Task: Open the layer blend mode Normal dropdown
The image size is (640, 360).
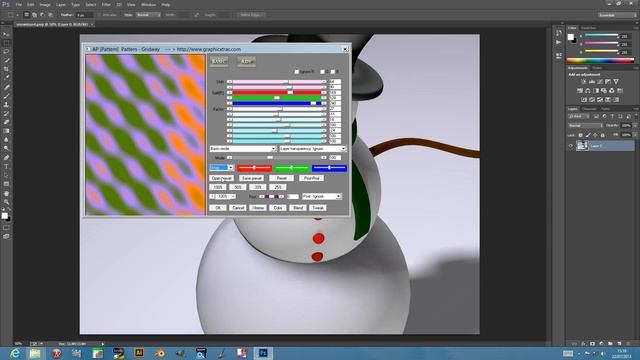Action: (585, 126)
